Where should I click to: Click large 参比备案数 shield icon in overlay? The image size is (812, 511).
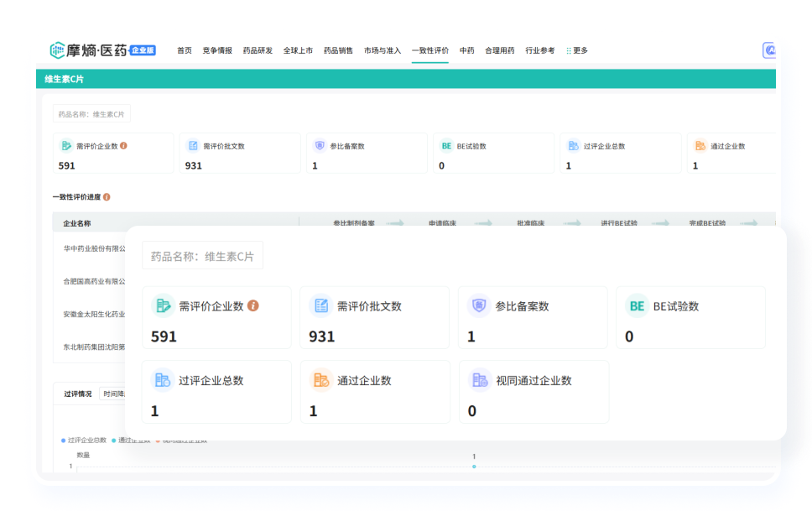(x=479, y=305)
